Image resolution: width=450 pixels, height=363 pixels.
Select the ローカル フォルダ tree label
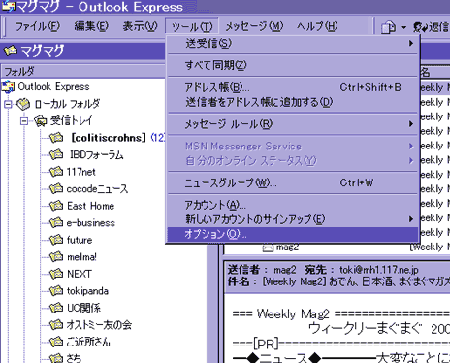[x=67, y=104]
